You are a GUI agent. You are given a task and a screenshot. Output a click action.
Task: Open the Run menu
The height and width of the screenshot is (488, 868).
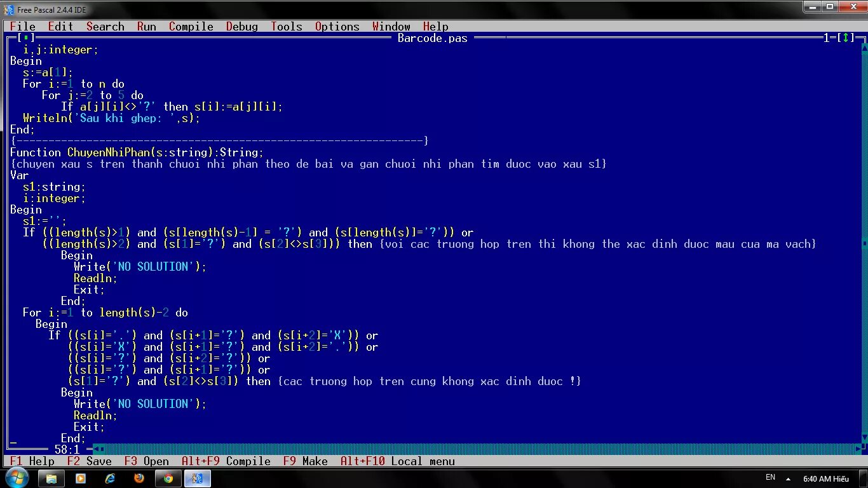click(x=147, y=27)
